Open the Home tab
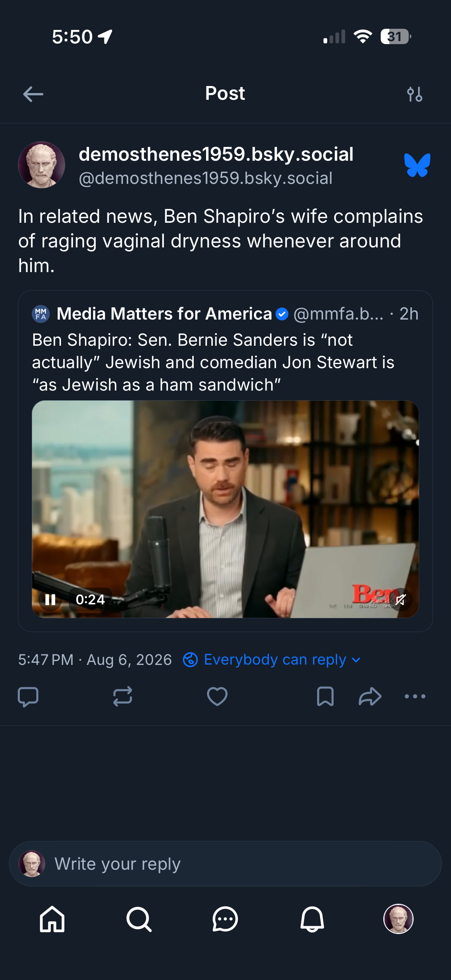Viewport: 451px width, 980px height. pyautogui.click(x=52, y=919)
